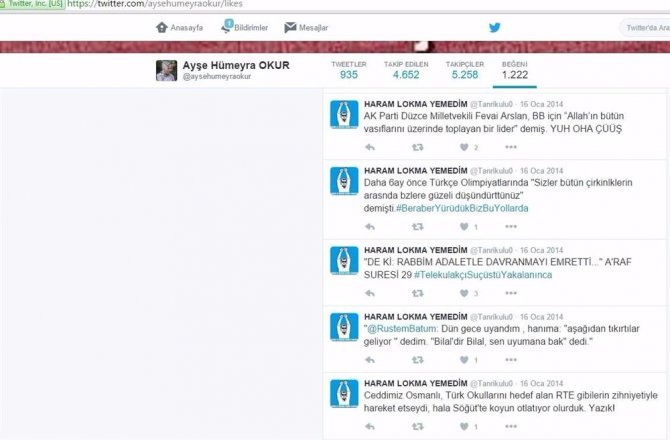Reply to the Fevai Arslan tweet
This screenshot has width=670, height=440.
[x=370, y=147]
